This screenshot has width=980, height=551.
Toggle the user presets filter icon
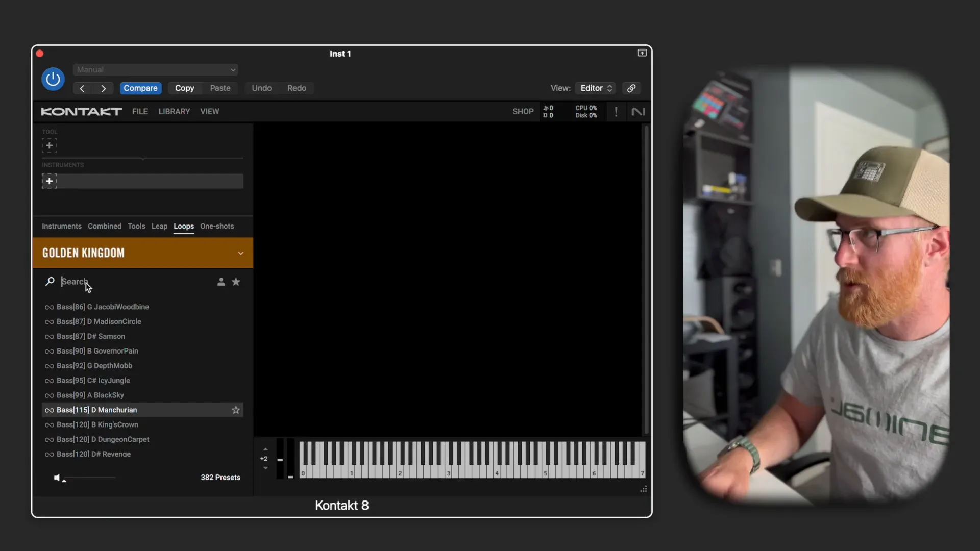221,282
